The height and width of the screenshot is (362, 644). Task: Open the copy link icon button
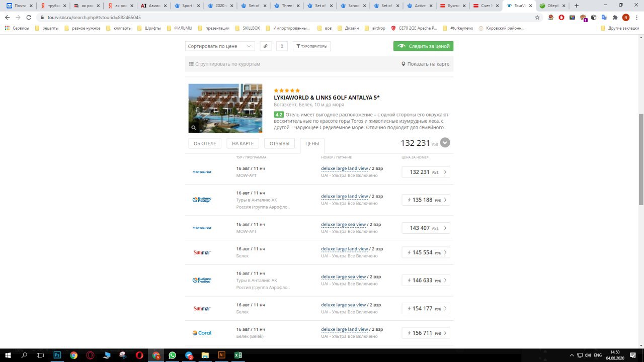point(266,46)
